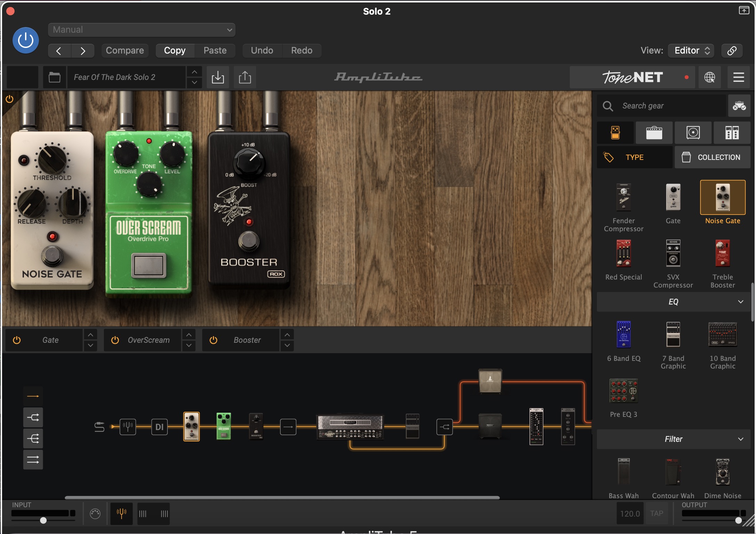Toggle the blue plugin power button
Screen dimensions: 756x534
coord(26,40)
